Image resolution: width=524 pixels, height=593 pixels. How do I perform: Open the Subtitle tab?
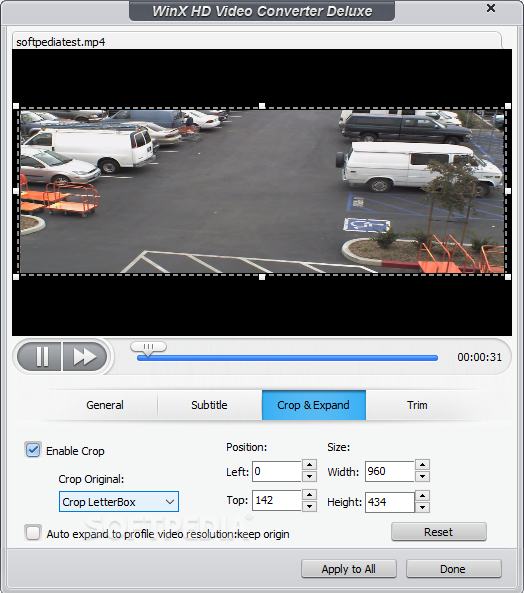(x=209, y=405)
